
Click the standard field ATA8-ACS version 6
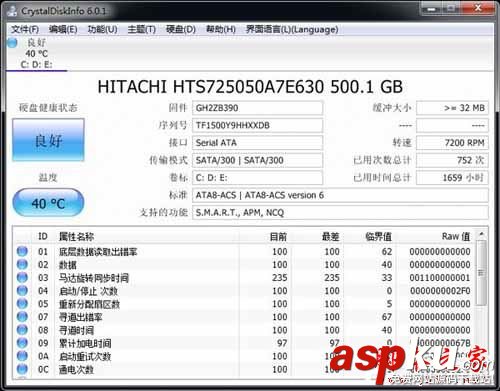point(340,195)
